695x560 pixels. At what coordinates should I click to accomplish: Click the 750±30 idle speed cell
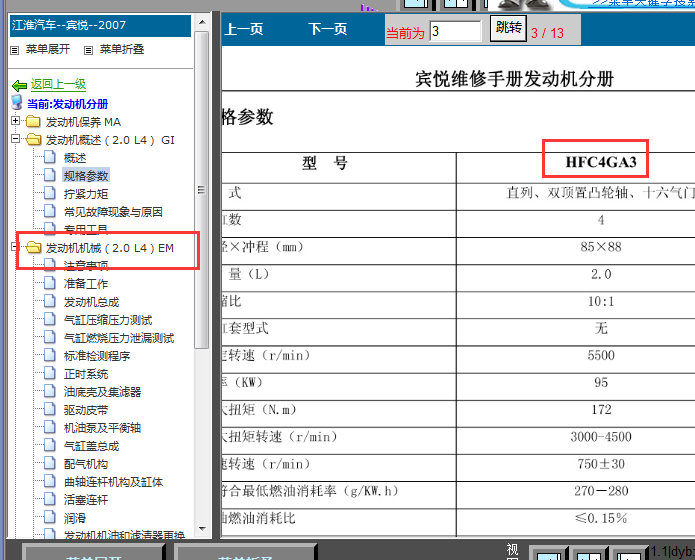(x=601, y=464)
